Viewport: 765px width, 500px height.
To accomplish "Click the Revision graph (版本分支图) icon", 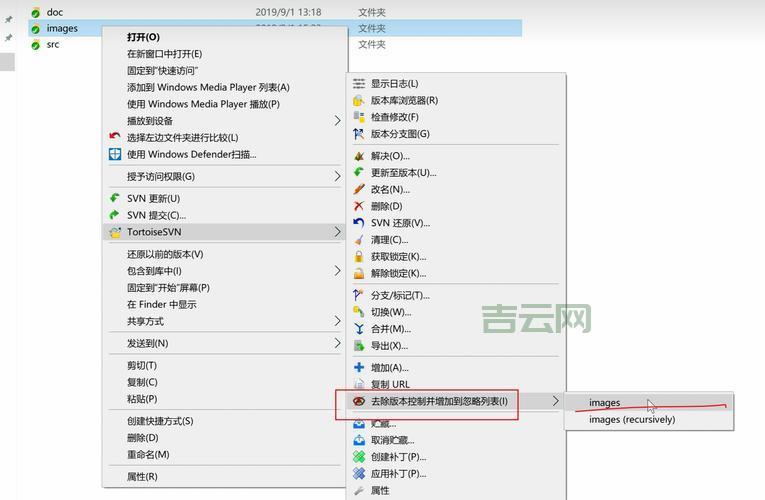I will pos(359,134).
